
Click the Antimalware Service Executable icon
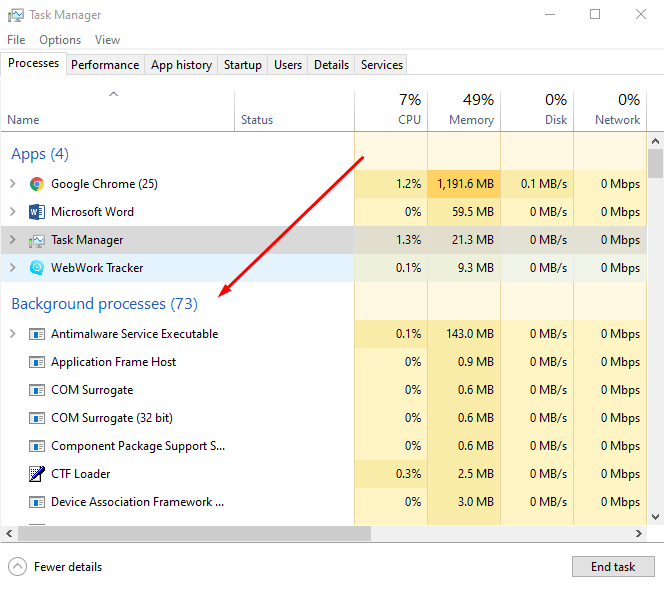point(37,334)
